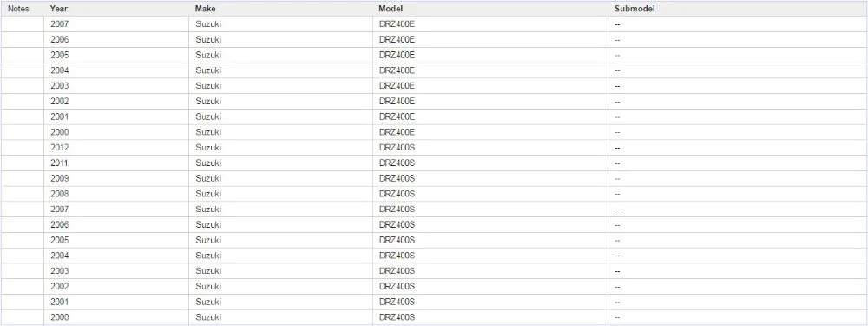Click Suzuki in the 2000 DRZ400S row
The width and height of the screenshot is (868, 326).
coord(208,317)
